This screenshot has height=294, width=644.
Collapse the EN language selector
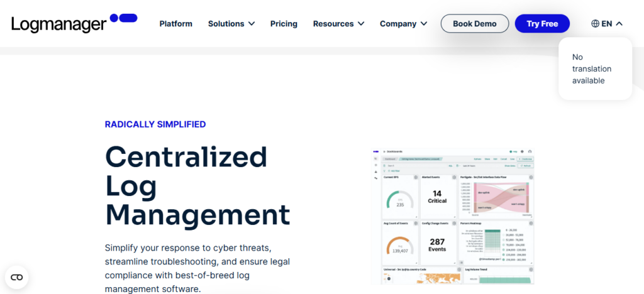[x=607, y=24]
